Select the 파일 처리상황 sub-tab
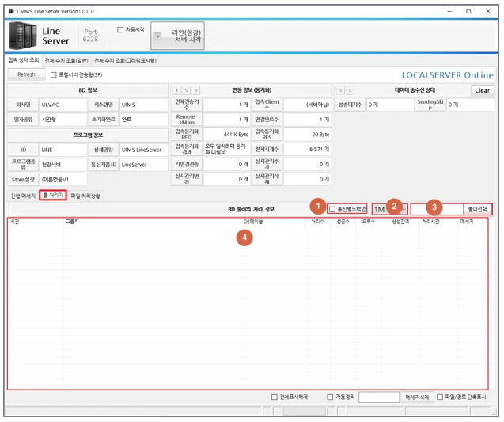The width and height of the screenshot is (504, 422). coord(85,196)
